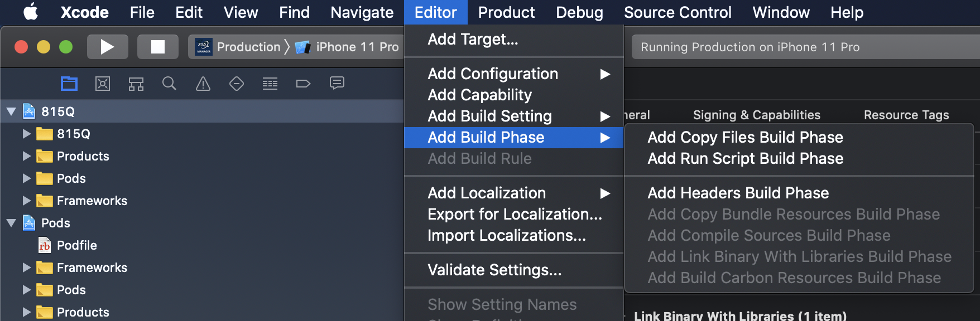
Task: Choose Import Localizations...
Action: [x=513, y=235]
